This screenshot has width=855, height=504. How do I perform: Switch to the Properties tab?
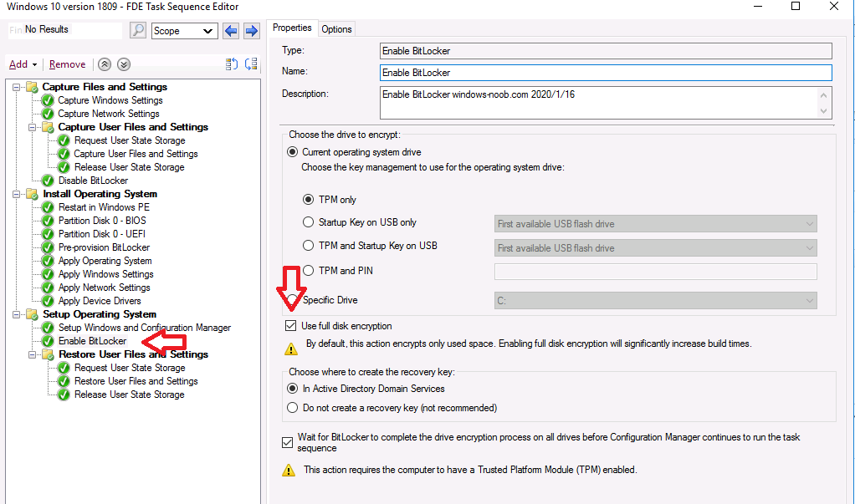(x=292, y=28)
